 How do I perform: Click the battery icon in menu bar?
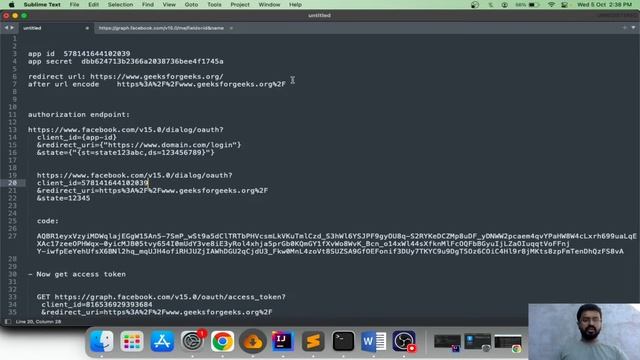click(534, 4)
